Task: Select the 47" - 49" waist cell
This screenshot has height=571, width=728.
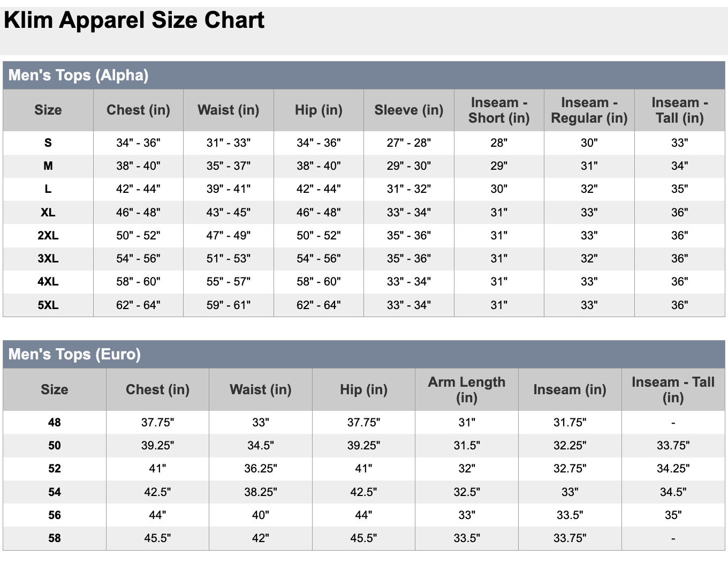Action: tap(229, 236)
